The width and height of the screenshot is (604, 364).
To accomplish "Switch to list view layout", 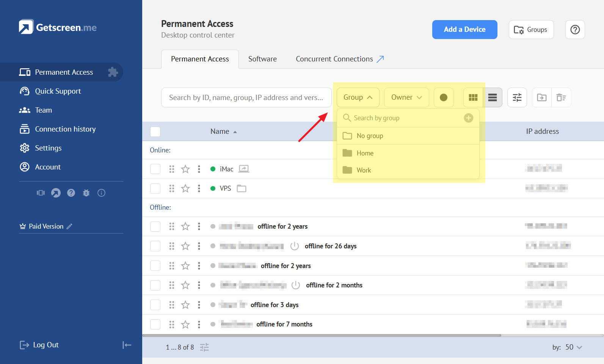I will point(493,97).
